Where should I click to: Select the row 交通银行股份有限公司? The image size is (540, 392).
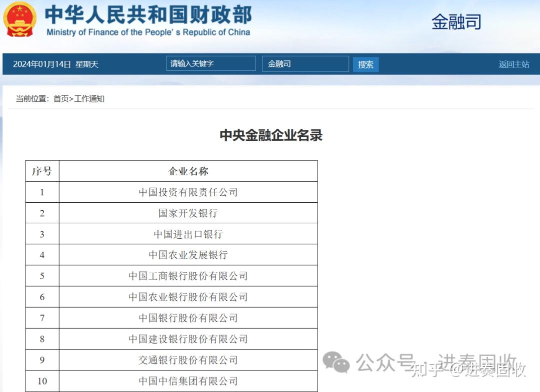171,360
